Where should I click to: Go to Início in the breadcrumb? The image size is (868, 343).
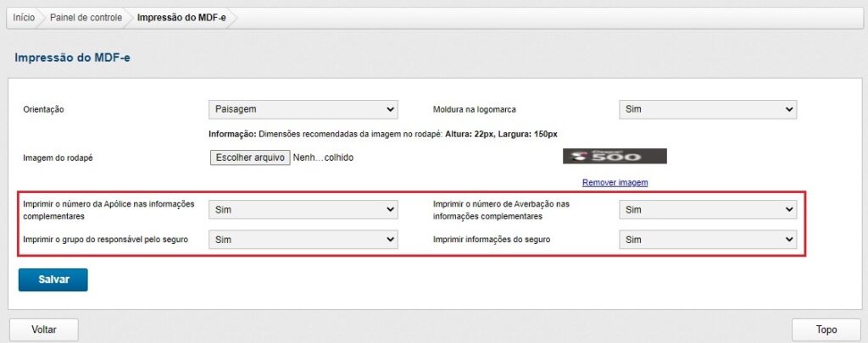tap(24, 18)
